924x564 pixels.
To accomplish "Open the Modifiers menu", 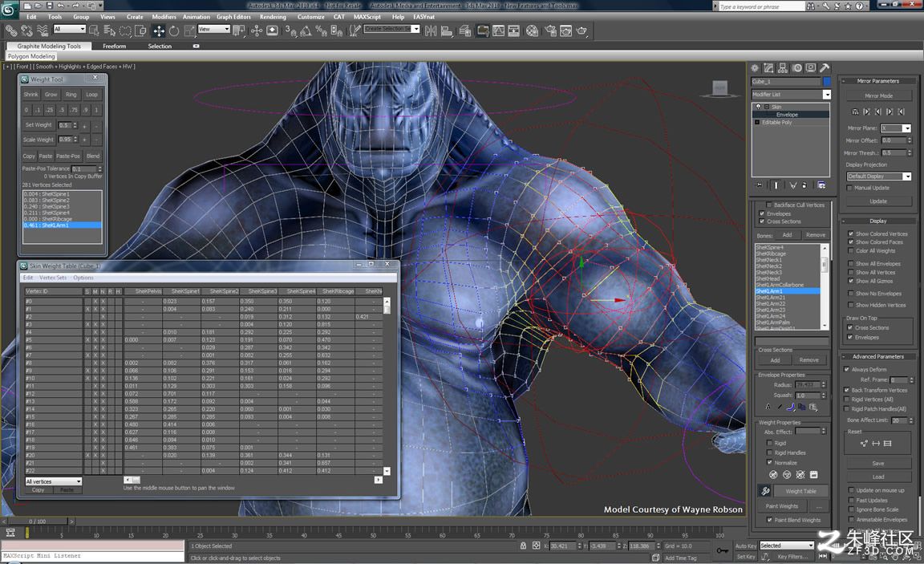I will [x=164, y=17].
